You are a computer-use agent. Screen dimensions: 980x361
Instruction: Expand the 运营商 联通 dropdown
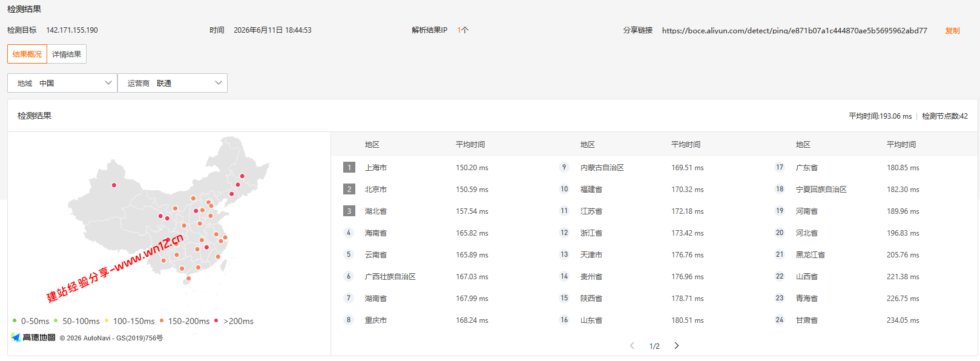173,83
